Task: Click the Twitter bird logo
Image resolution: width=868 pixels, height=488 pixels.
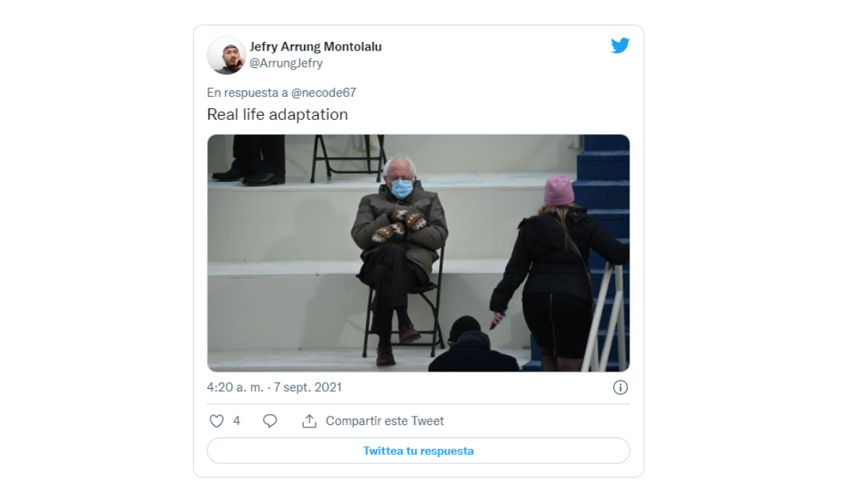Action: point(620,46)
